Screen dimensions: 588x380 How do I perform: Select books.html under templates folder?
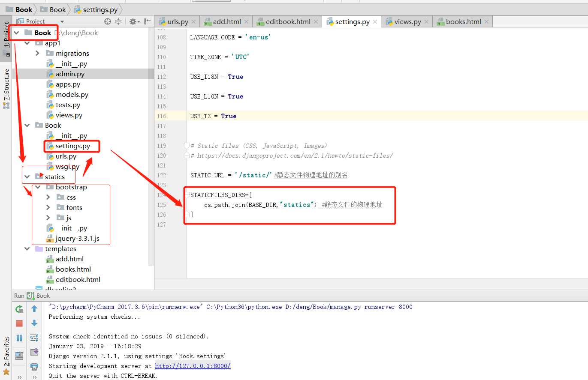73,269
